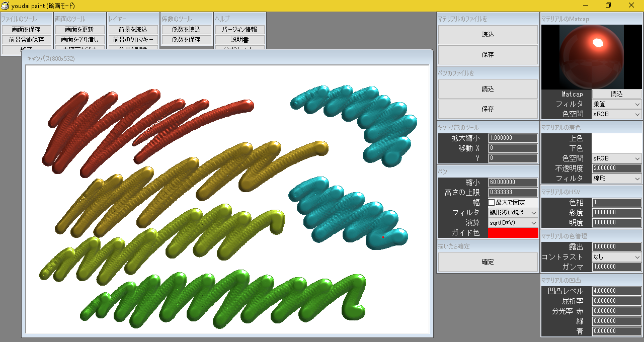The width and height of the screenshot is (644, 342).
Task: Click the 前景のクロマキー button
Action: pyautogui.click(x=133, y=40)
